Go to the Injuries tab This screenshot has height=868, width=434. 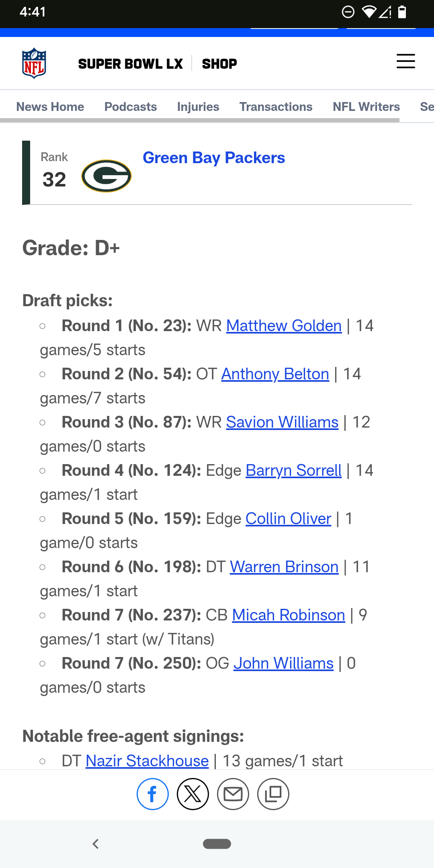(198, 106)
